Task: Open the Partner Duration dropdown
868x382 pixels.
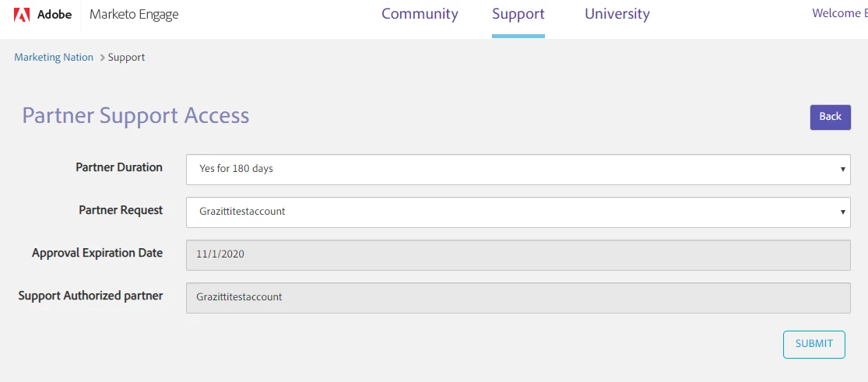Action: coord(518,170)
